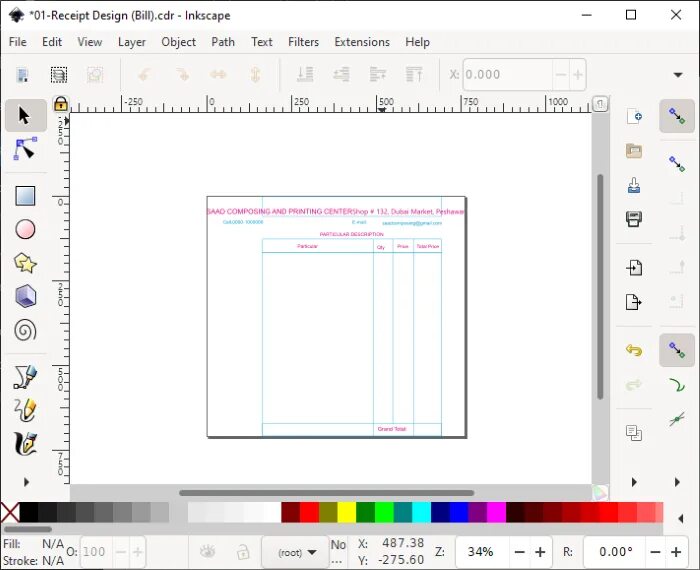Image resolution: width=700 pixels, height=570 pixels.
Task: Click Raise selection to top icon
Action: [x=414, y=75]
